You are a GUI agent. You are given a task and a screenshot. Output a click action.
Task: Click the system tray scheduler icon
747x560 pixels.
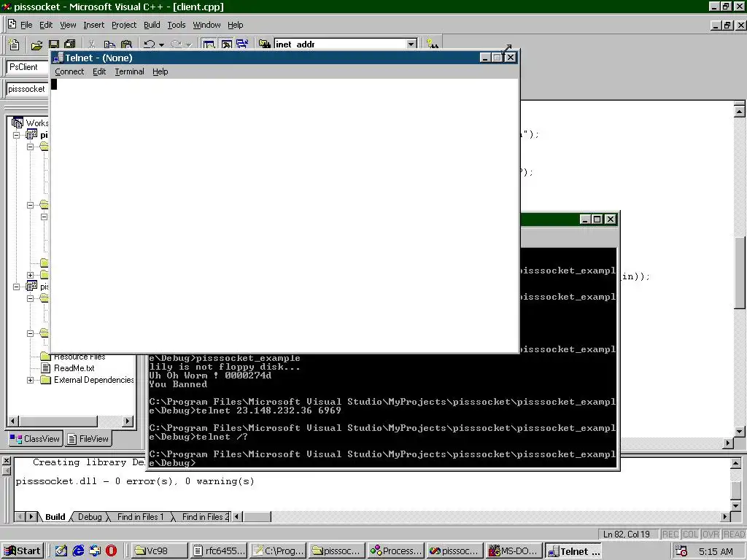(681, 551)
